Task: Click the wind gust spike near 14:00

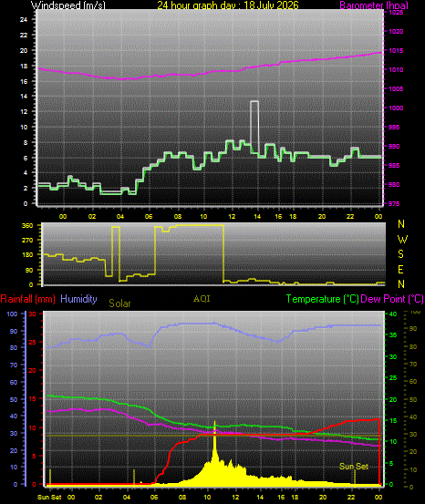Action: click(x=254, y=127)
